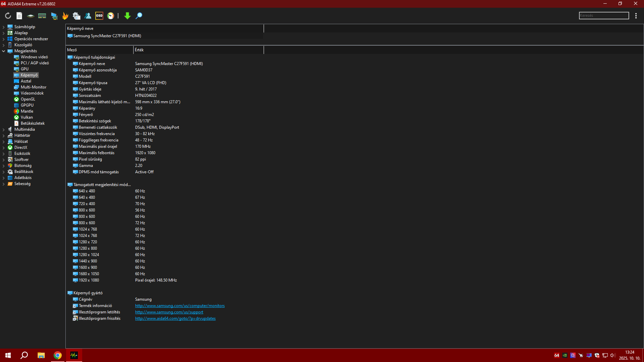The height and width of the screenshot is (362, 644).
Task: Open the samsung.com/us/support link
Action: click(169, 312)
